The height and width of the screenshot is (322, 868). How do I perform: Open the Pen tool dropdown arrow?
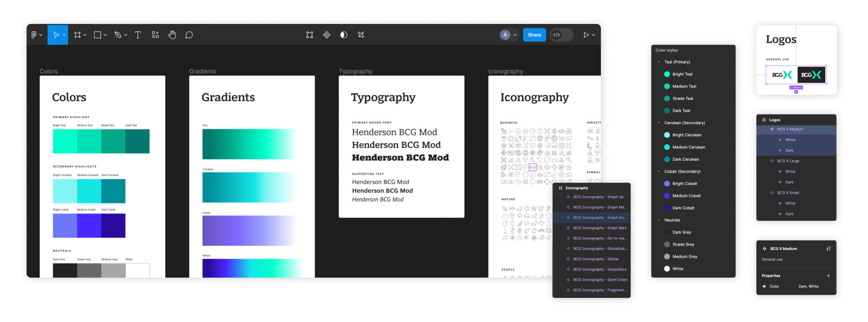(x=125, y=35)
